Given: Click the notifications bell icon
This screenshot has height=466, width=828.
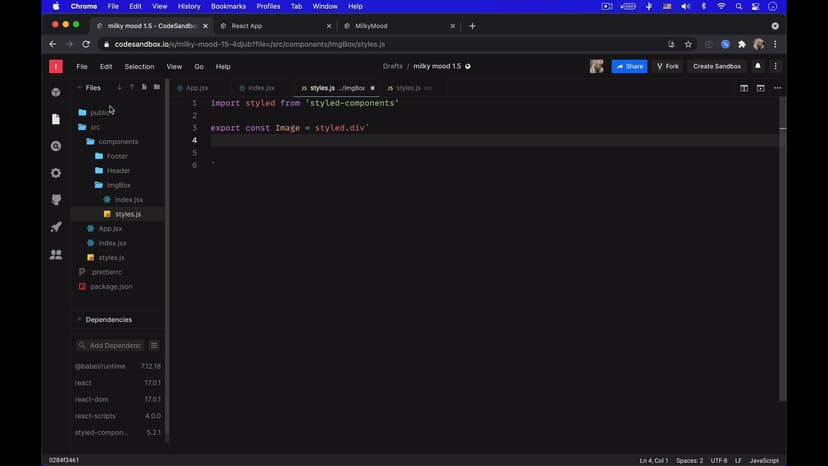Looking at the screenshot, I should tap(757, 66).
